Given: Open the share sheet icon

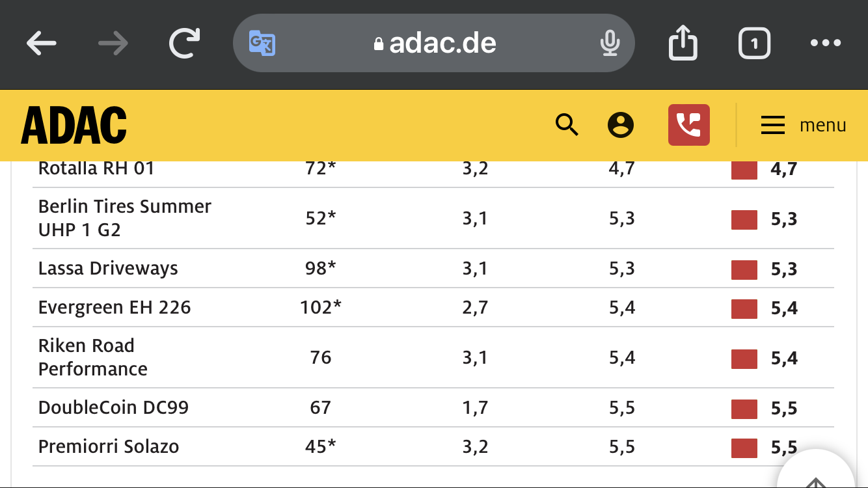Looking at the screenshot, I should tap(683, 42).
